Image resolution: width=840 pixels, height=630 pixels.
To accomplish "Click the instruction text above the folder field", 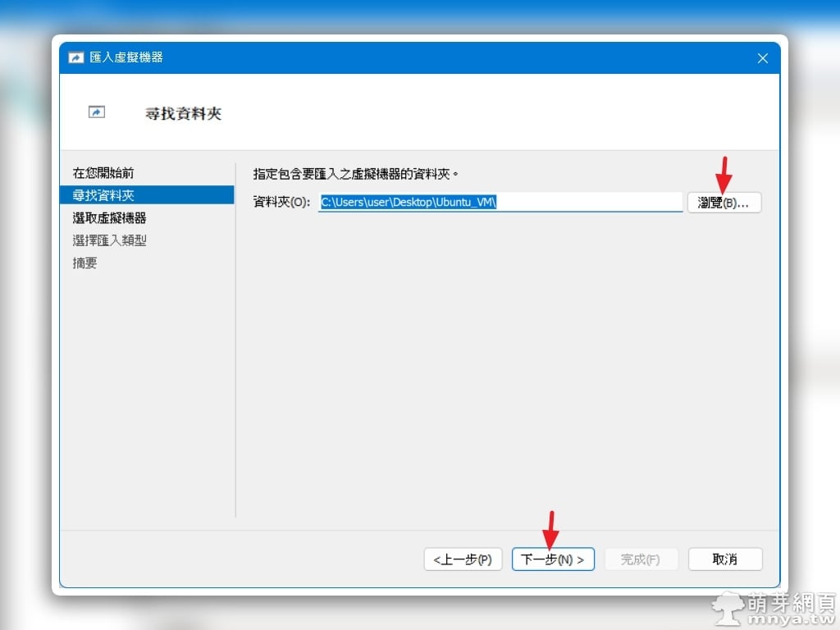I will [356, 174].
